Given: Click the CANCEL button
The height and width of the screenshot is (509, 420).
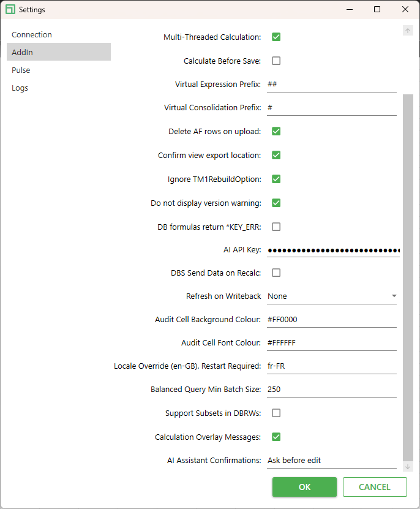Looking at the screenshot, I should click(375, 487).
